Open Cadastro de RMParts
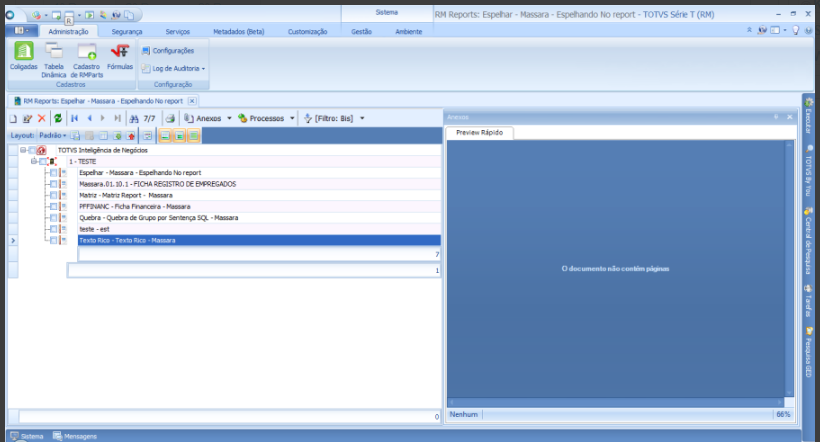Viewport: 820px width, 442px height. coord(87,60)
